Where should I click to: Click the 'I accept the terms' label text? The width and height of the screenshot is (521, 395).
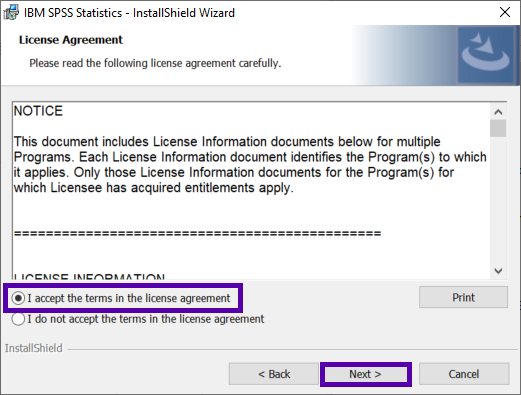[129, 298]
